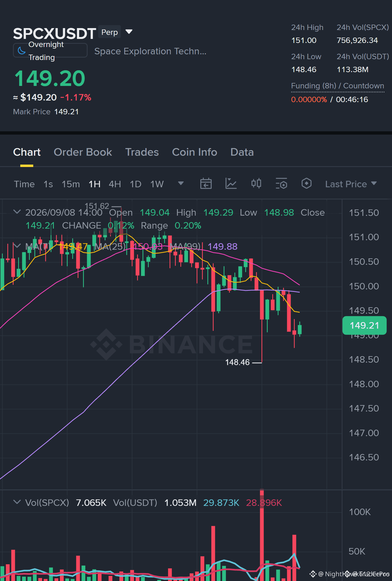Open chart settings list icon
Image resolution: width=392 pixels, height=581 pixels.
pos(281,184)
